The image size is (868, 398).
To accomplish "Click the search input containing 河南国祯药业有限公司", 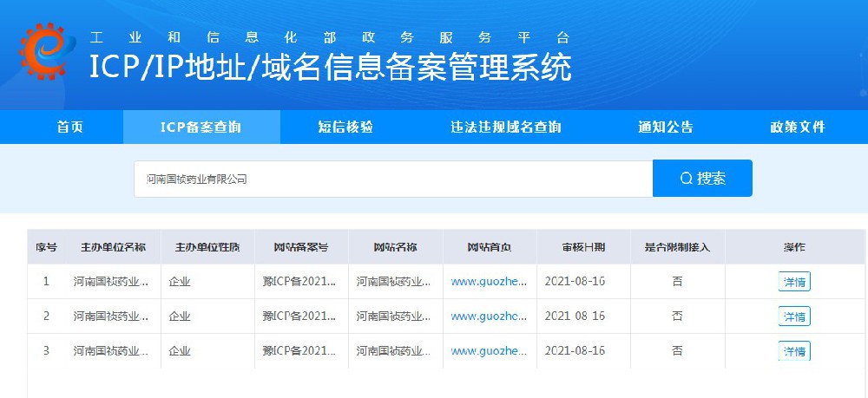I will point(392,179).
